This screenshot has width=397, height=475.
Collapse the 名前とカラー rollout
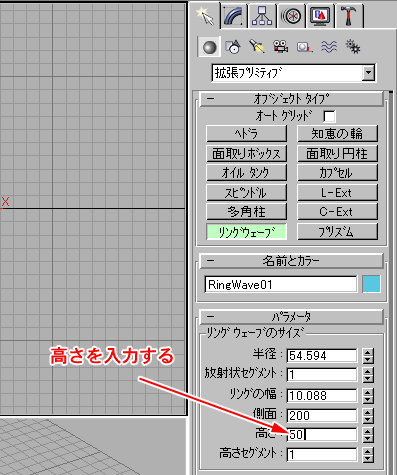(291, 261)
